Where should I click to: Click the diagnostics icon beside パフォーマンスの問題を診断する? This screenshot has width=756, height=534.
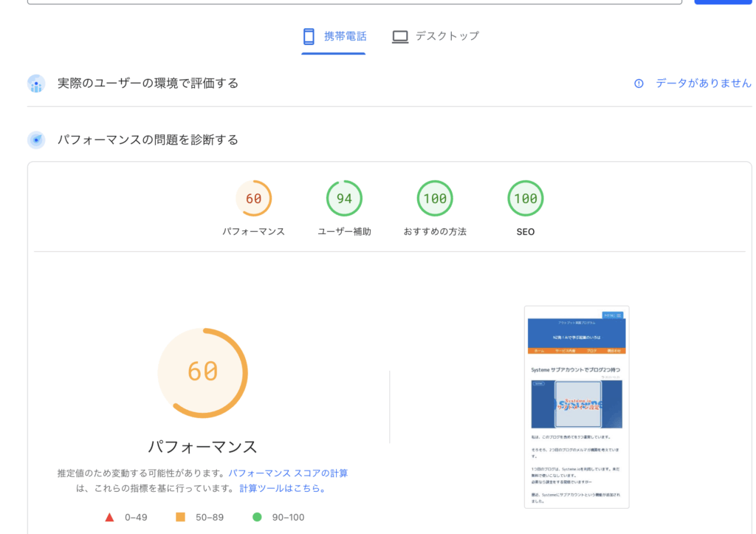coord(36,140)
